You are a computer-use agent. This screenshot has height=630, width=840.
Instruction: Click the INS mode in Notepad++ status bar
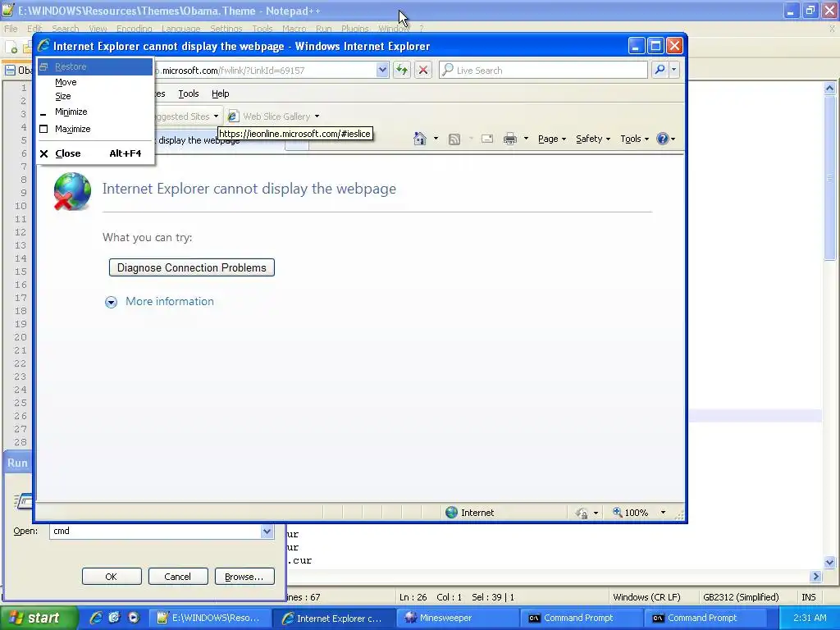coord(808,597)
